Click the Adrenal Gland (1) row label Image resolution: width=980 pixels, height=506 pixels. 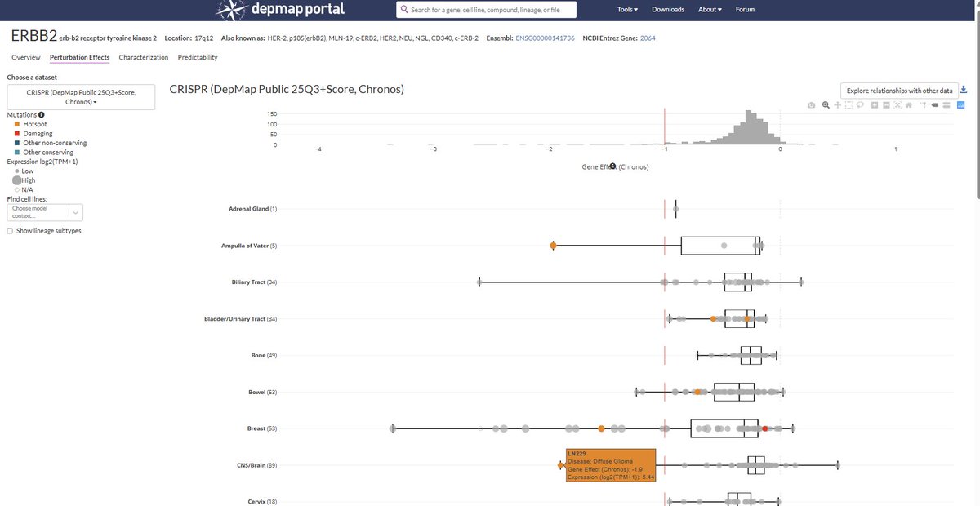[252, 210]
